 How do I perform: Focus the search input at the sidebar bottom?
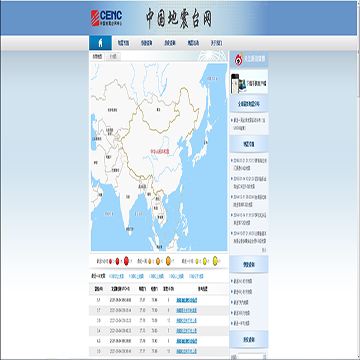click(x=252, y=357)
